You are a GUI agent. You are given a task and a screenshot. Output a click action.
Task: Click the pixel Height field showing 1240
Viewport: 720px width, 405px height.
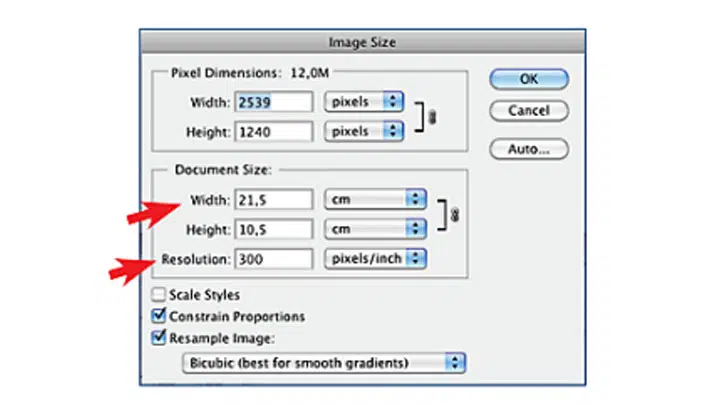click(x=274, y=132)
